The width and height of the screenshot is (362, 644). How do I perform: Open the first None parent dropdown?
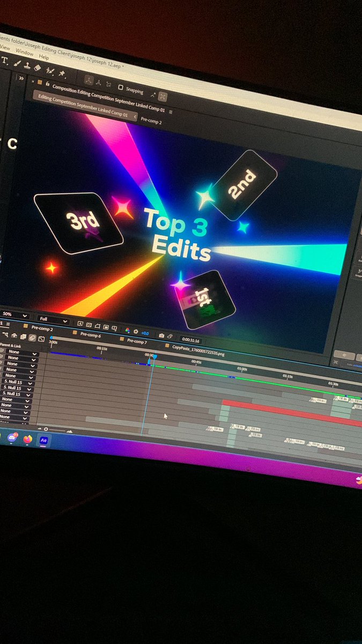(23, 353)
